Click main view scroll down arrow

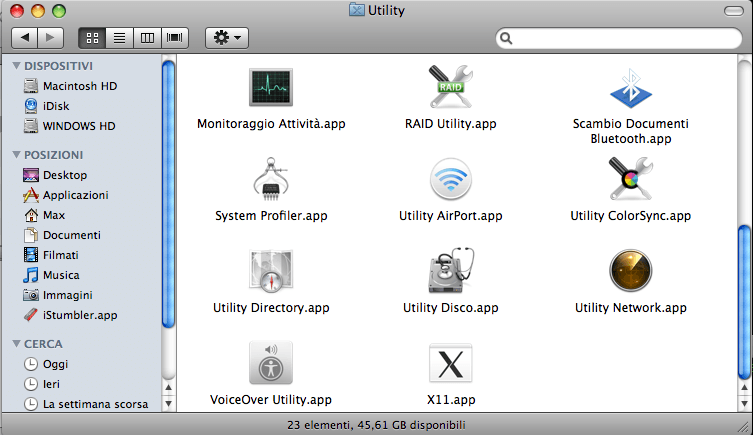[x=744, y=404]
